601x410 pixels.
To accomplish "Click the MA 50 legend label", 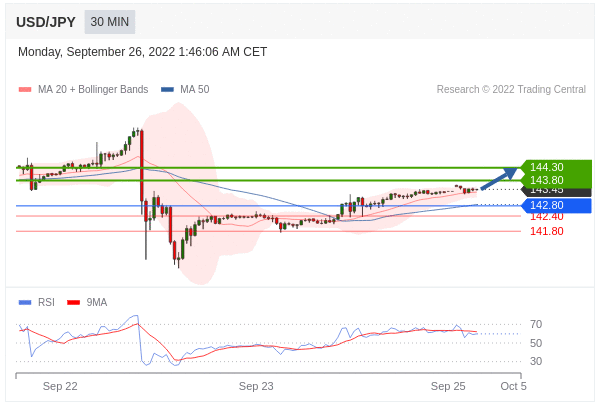I will point(195,89).
